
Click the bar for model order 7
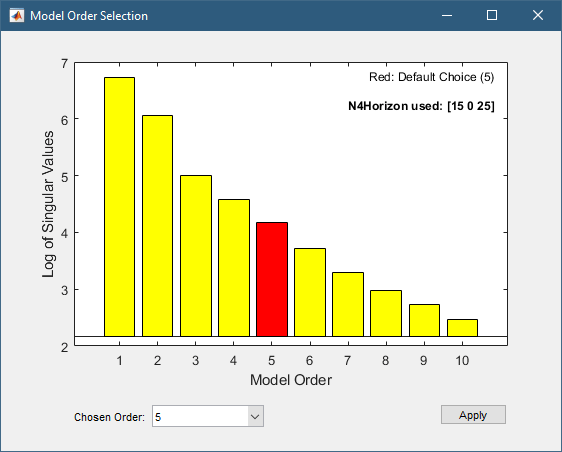[x=348, y=304]
